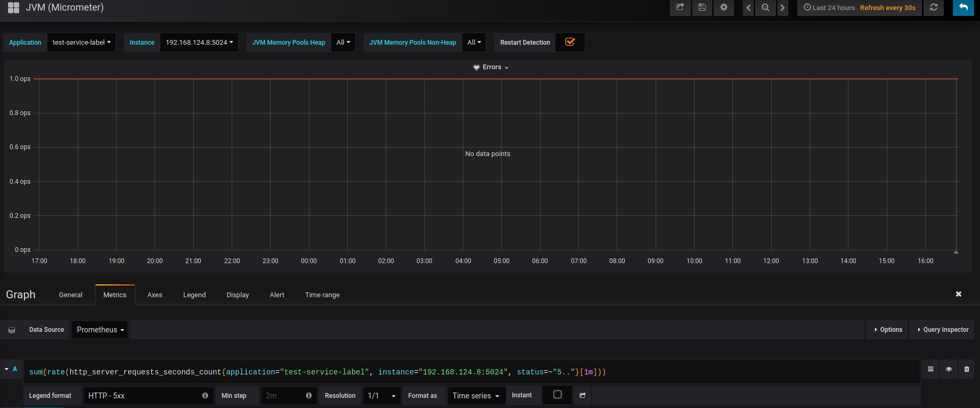Click the link icon beside Instant
Viewport: 980px width, 408px height.
click(x=582, y=395)
